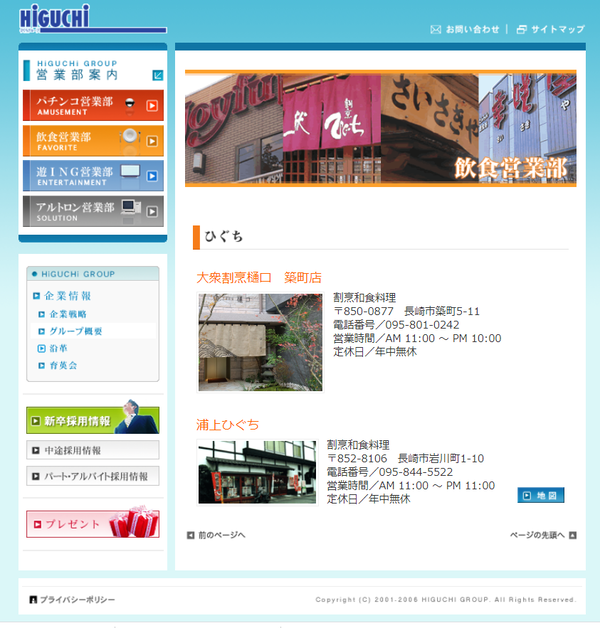Click the HIGUCHI GROUP panel header
Screen dimensions: 600x628
click(93, 274)
